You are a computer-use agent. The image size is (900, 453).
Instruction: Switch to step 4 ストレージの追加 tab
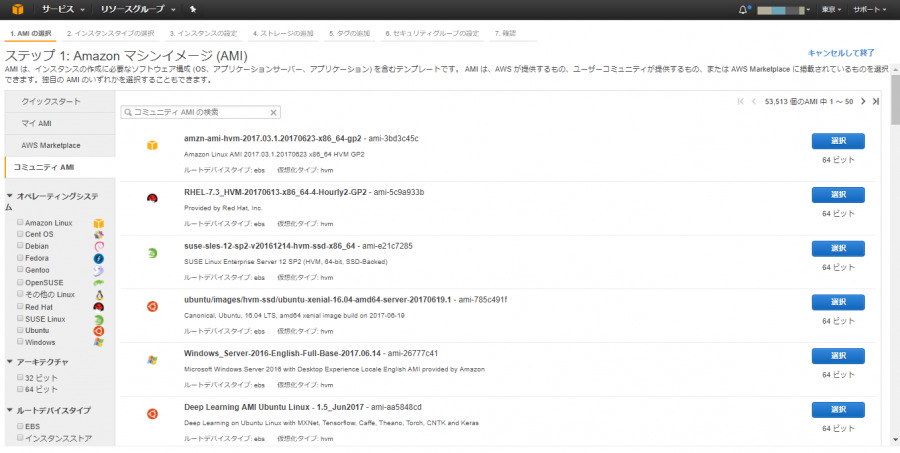pyautogui.click(x=283, y=33)
